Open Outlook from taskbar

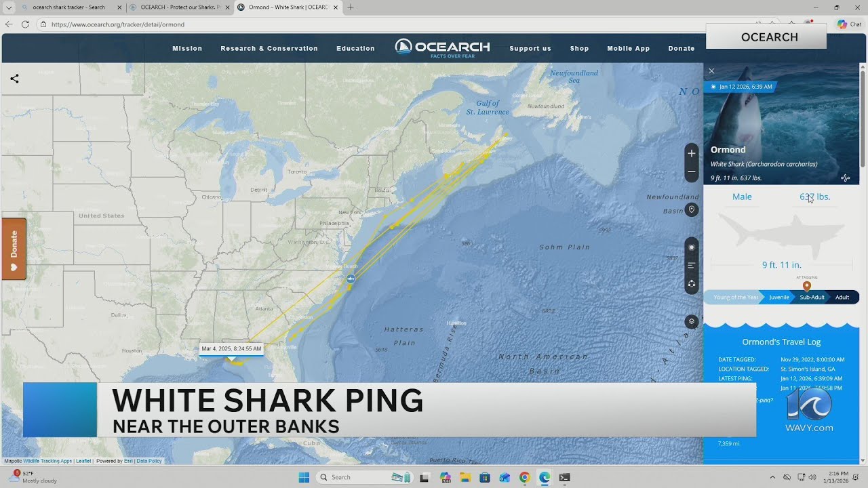(505, 477)
